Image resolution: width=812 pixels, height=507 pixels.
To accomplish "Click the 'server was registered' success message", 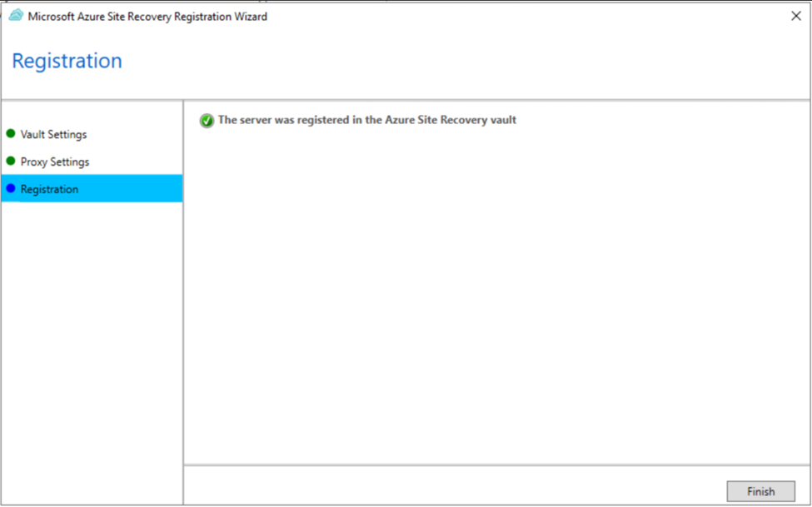I will [x=367, y=120].
